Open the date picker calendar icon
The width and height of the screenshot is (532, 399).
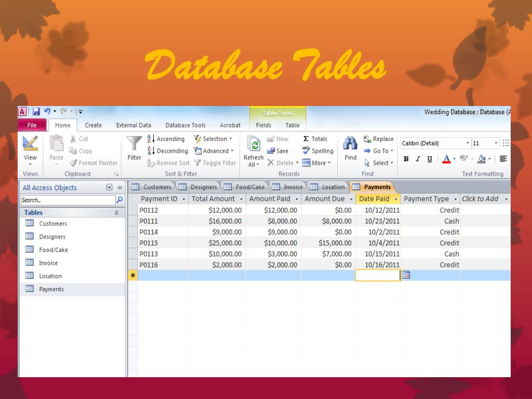[x=406, y=276]
